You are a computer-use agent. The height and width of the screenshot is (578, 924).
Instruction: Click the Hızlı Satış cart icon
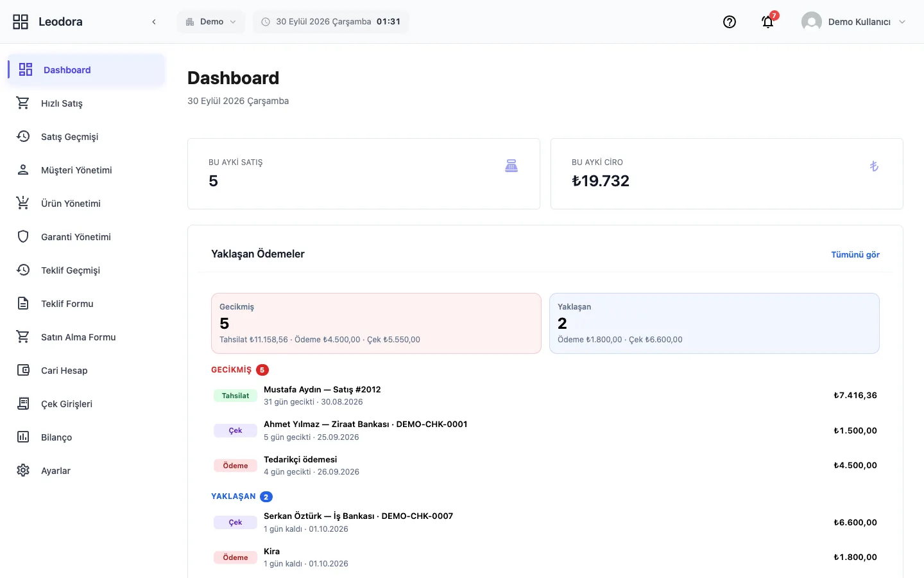coord(23,103)
